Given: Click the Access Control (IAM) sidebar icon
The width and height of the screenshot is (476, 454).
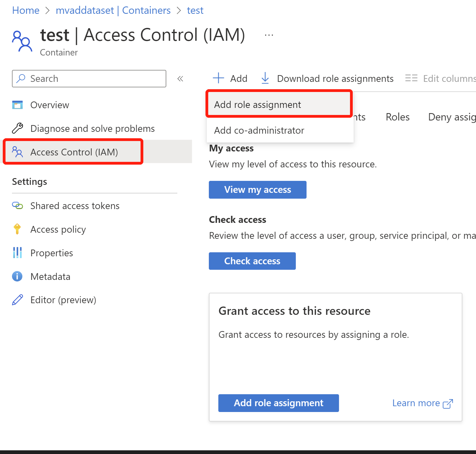Looking at the screenshot, I should [17, 152].
